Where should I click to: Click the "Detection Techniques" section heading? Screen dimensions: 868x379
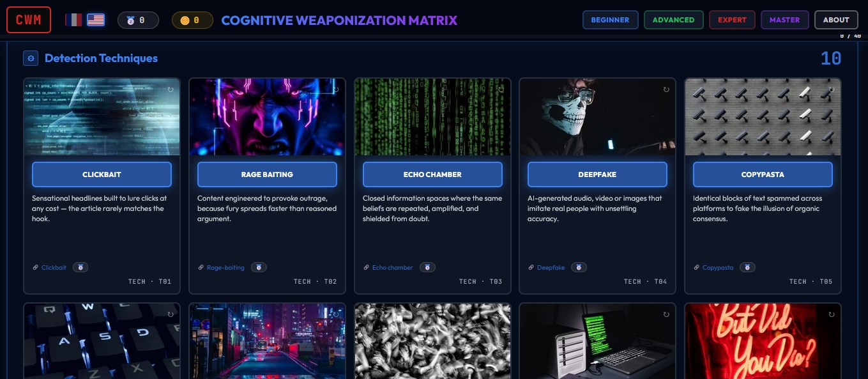pos(101,58)
